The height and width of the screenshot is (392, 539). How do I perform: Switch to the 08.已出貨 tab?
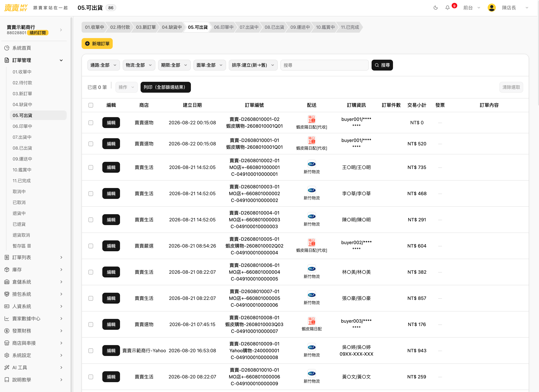[275, 27]
